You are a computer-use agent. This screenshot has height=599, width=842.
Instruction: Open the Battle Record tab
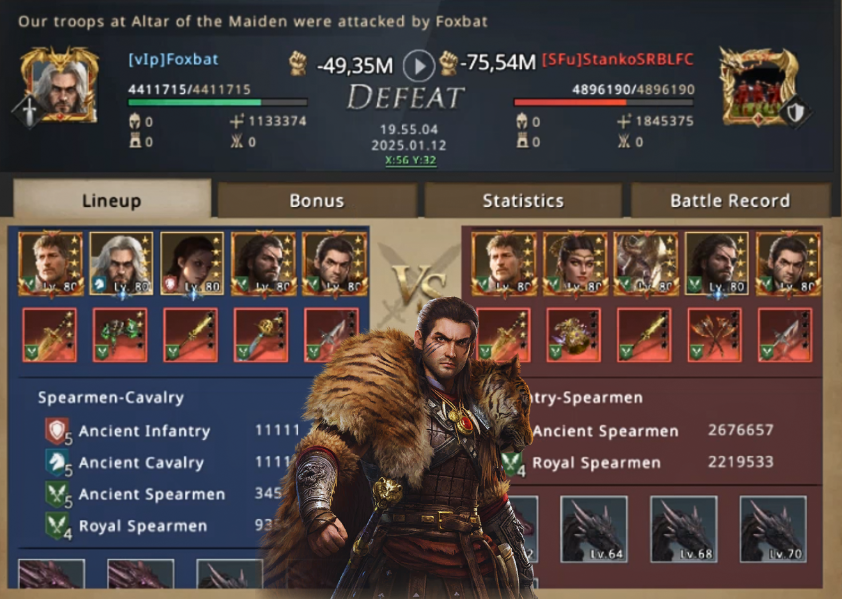tap(730, 200)
